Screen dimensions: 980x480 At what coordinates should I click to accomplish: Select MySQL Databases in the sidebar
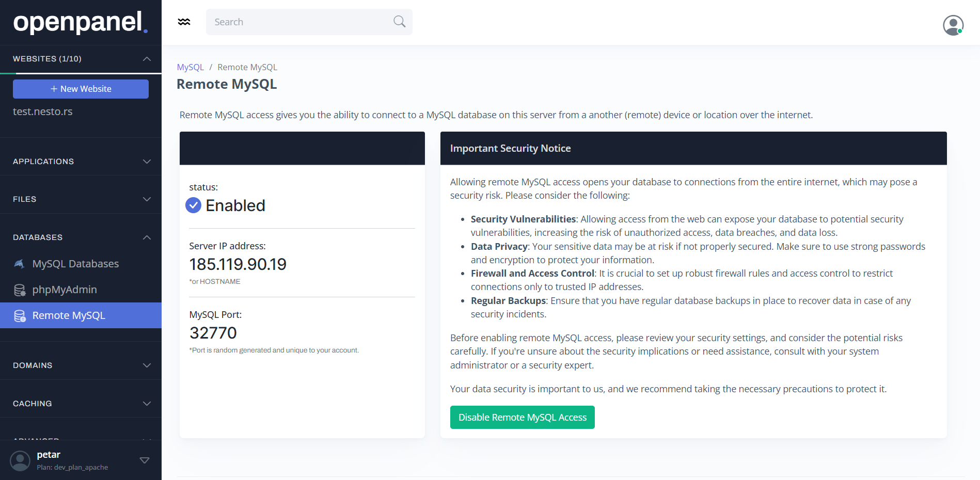[x=75, y=264]
